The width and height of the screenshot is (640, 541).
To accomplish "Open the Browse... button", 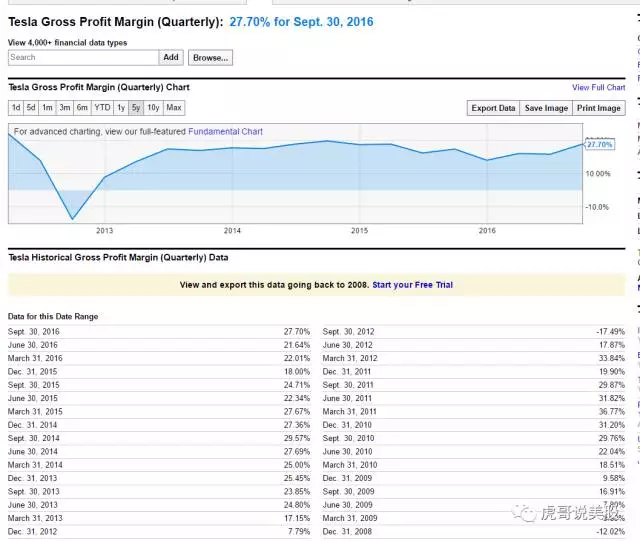I will point(211,58).
